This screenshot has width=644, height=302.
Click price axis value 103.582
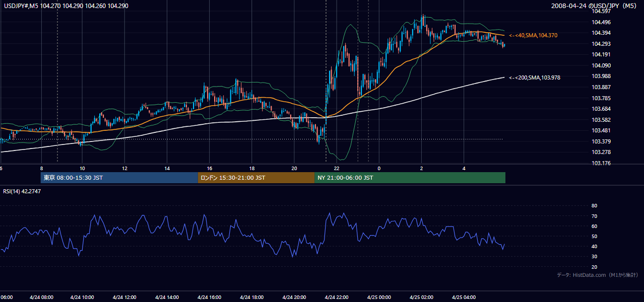(x=602, y=120)
